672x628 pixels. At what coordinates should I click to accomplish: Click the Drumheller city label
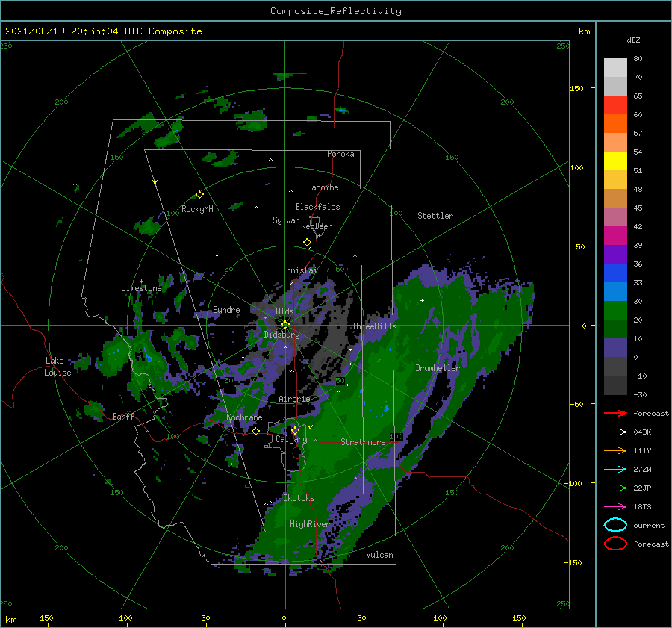click(437, 368)
